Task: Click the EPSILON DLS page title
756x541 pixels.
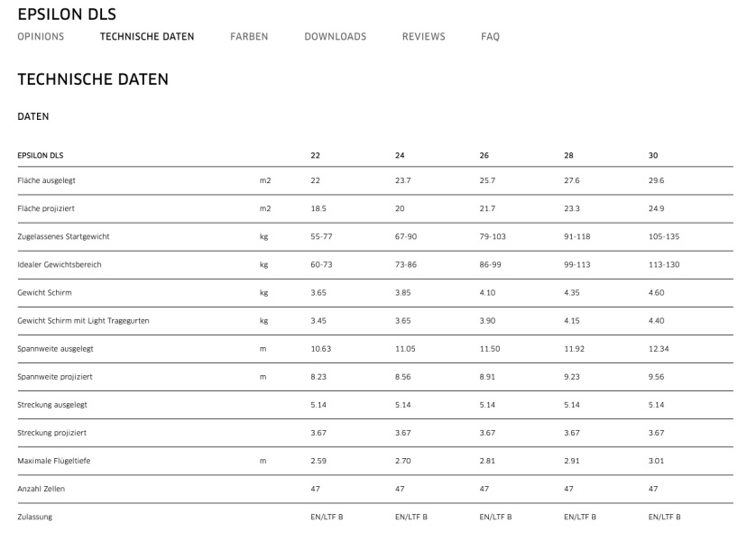Action: tap(67, 14)
